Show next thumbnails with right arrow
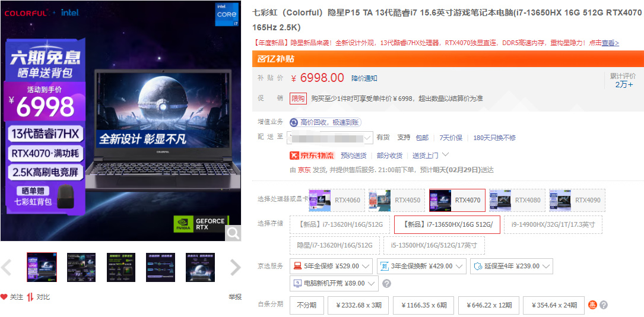Screen dimensions: 644x317 point(235,268)
